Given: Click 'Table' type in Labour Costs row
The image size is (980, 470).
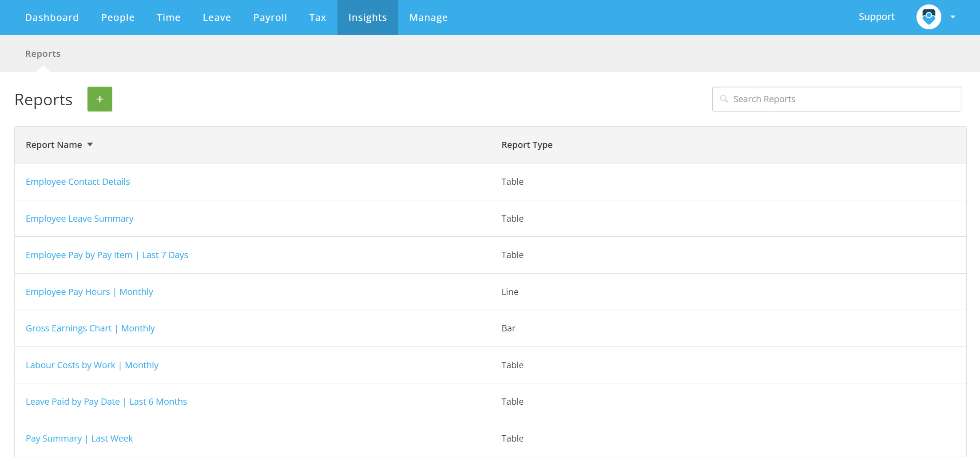Looking at the screenshot, I should tap(512, 365).
